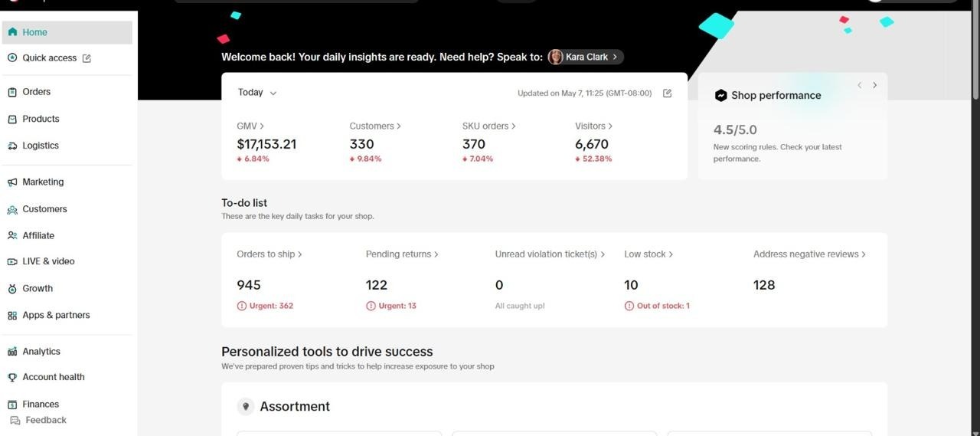Click the GMV value $17,153.21
980x436 pixels.
266,144
